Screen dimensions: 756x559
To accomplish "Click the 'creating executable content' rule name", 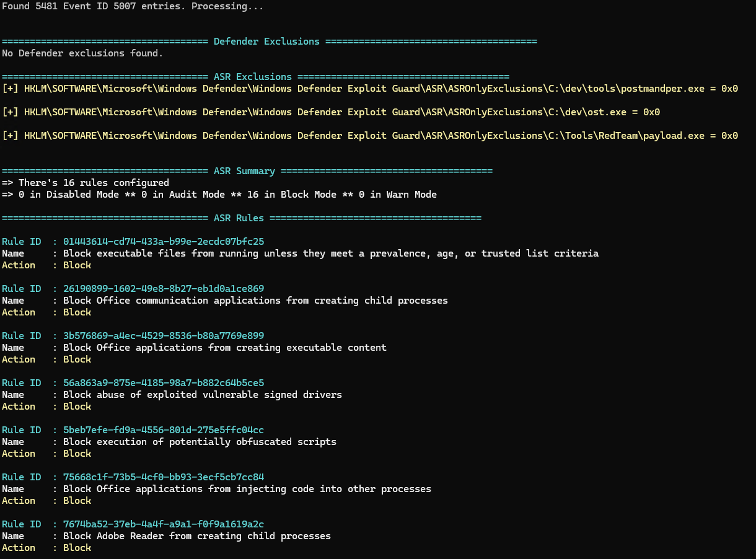I will coord(225,348).
